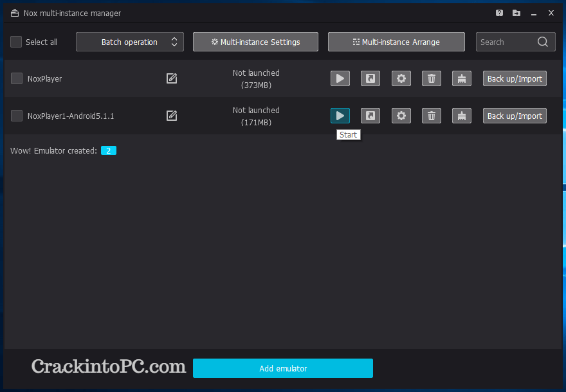Screen dimensions: 566x392
Task: Close the multi-instance manager window
Action: pos(551,13)
